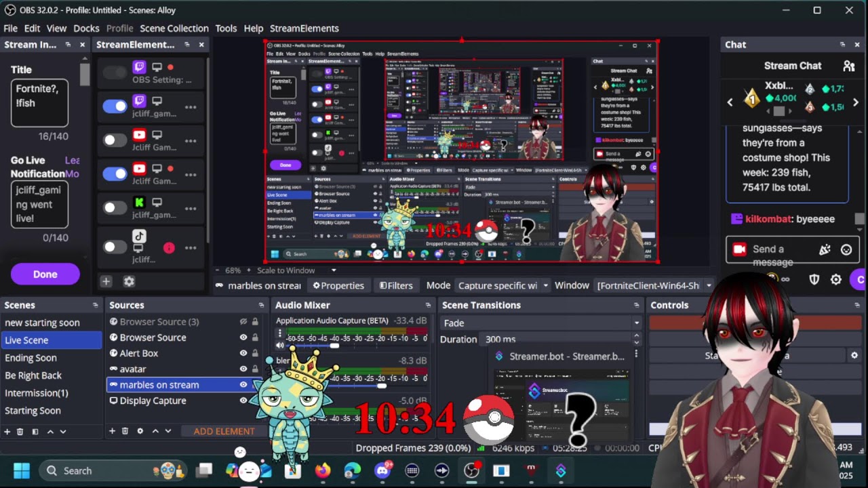Open chat shield mod icon

(814, 279)
